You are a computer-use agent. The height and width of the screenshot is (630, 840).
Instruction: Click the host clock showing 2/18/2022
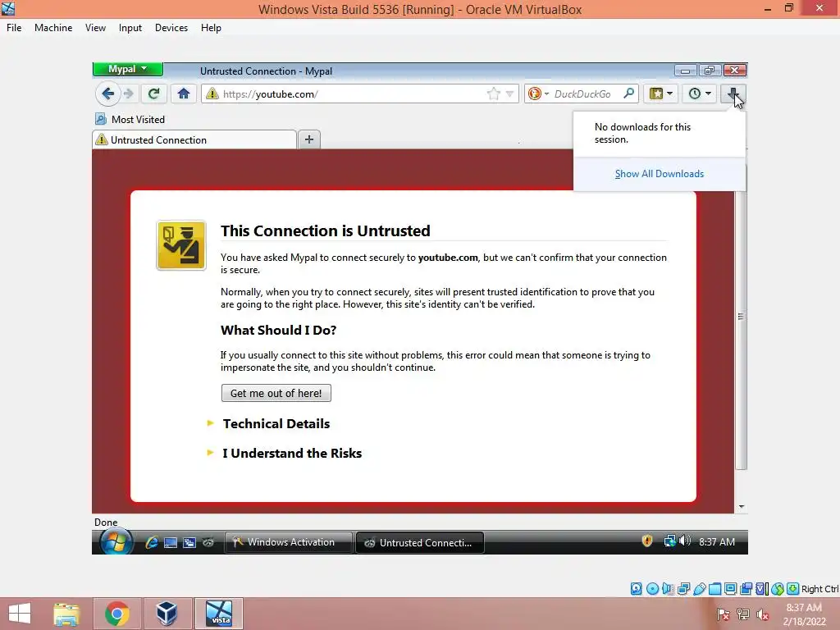click(x=804, y=614)
